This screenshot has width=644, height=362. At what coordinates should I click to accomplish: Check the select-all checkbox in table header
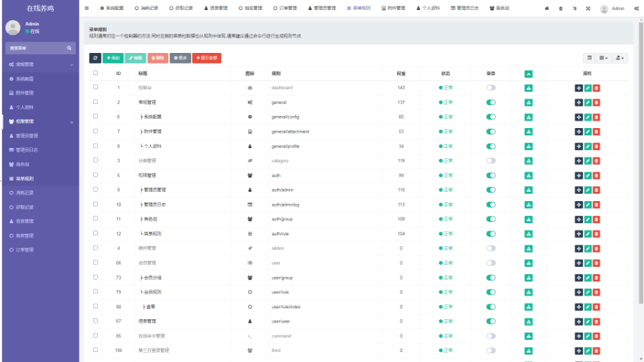pyautogui.click(x=96, y=73)
